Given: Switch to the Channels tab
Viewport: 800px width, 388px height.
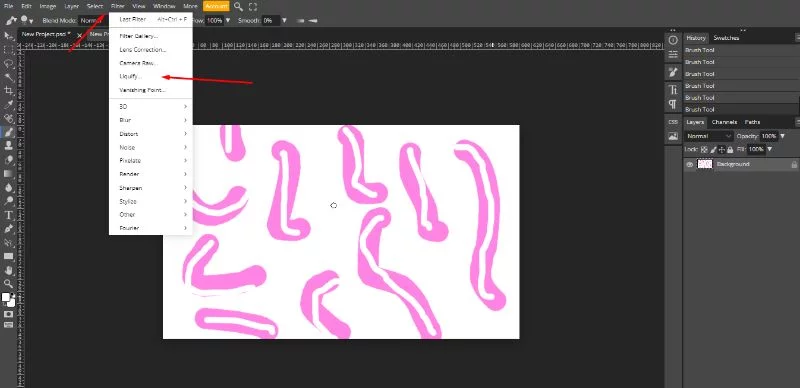Looking at the screenshot, I should coord(724,122).
